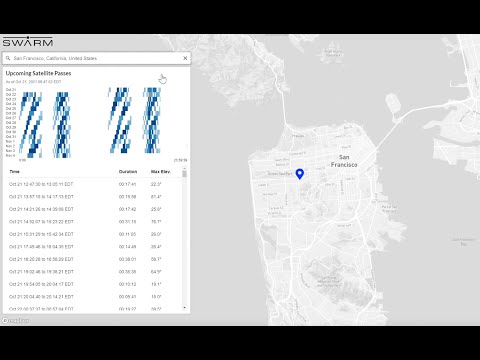Click the Oct 21 row label in heatmap
480x360 pixels.
pos(11,90)
